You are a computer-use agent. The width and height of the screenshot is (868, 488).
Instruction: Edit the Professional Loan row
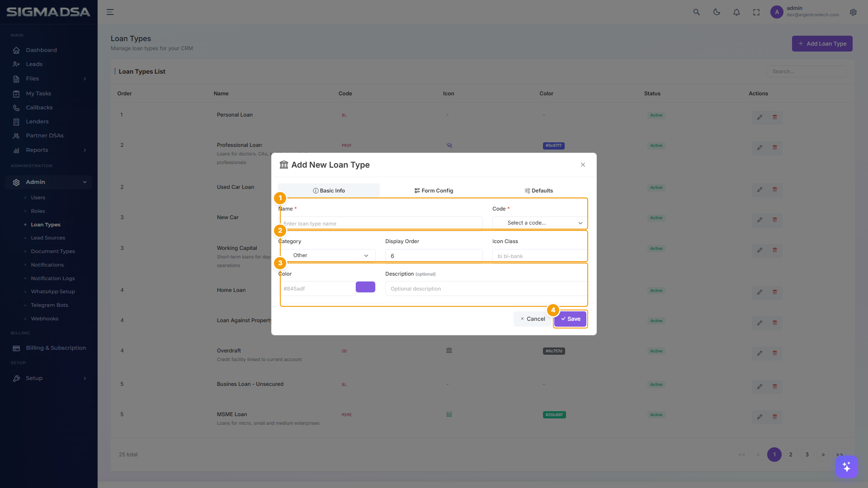[759, 147]
